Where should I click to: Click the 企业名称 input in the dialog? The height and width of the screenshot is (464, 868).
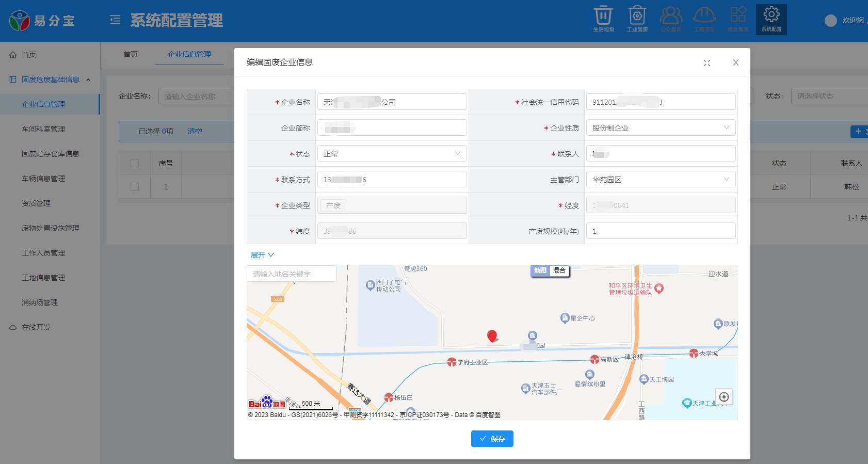pos(392,102)
